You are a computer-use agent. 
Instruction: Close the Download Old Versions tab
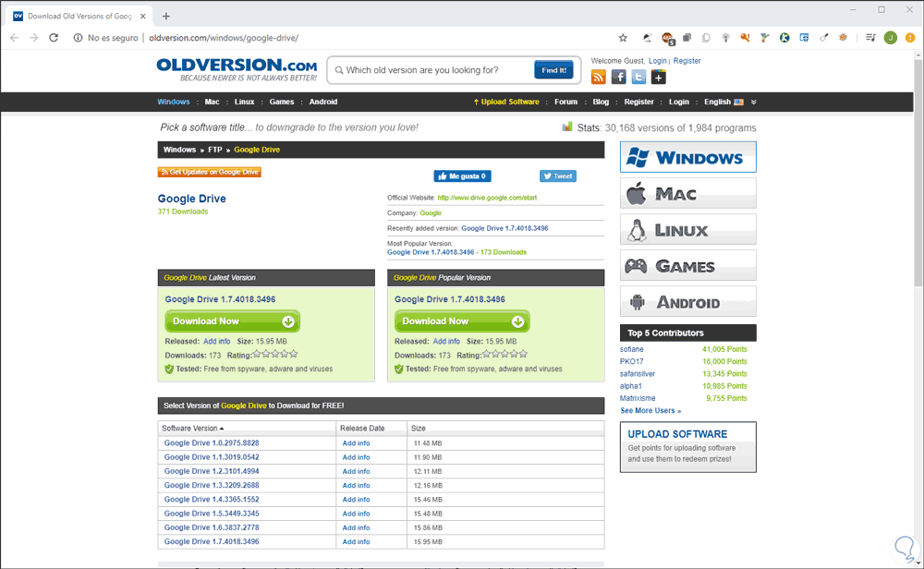[x=143, y=16]
